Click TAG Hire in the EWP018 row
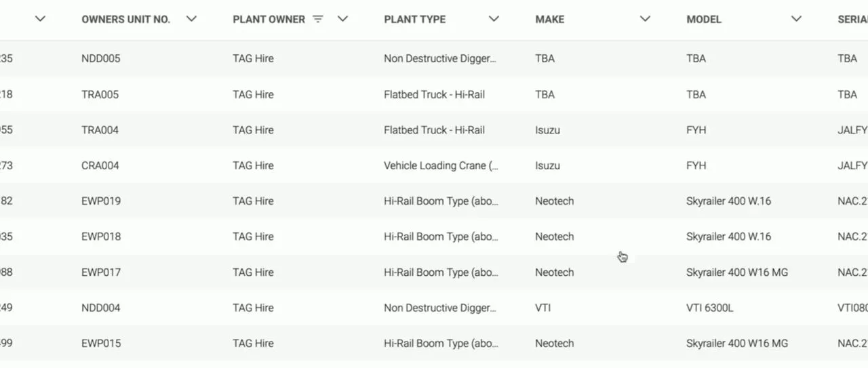Screen dimensions: 868x368 point(253,237)
